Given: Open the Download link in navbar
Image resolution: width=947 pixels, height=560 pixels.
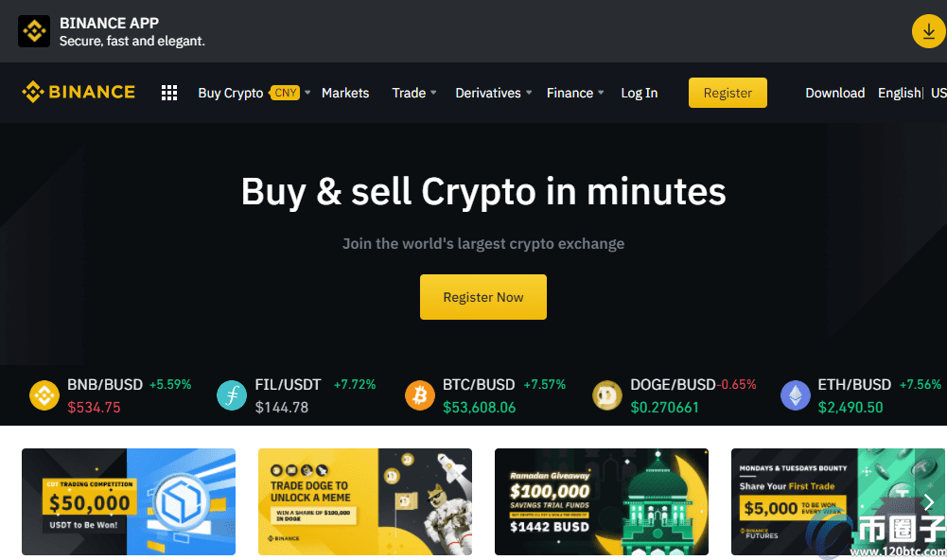Looking at the screenshot, I should [834, 93].
